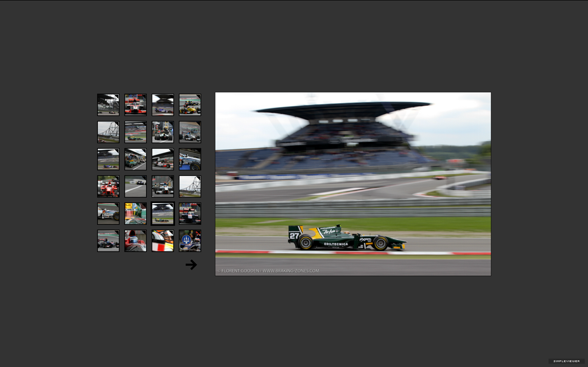Show the next page of thumbnails arrow
This screenshot has height=367, width=588.
pos(191,264)
